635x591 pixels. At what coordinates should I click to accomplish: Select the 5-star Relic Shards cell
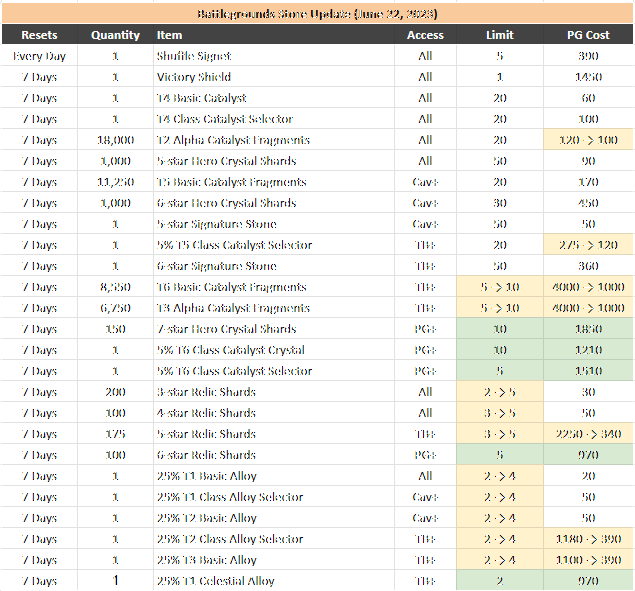pyautogui.click(x=274, y=434)
